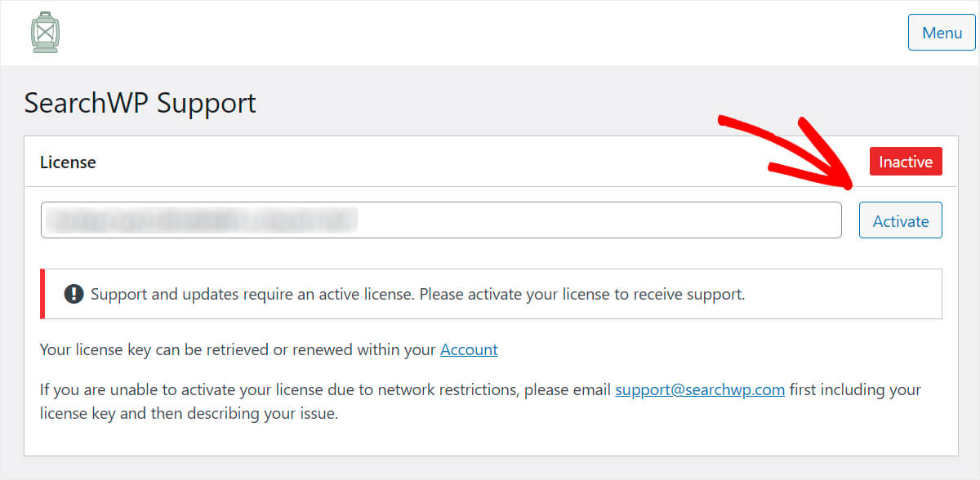Screen dimensions: 980x480
Task: Click the SearchWP lantern logo
Action: pos(46,33)
